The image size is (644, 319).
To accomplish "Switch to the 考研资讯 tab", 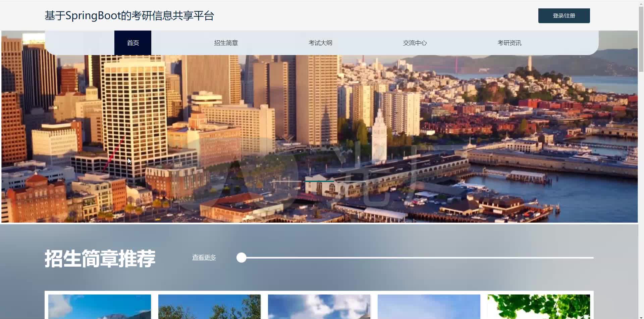I will (x=509, y=43).
